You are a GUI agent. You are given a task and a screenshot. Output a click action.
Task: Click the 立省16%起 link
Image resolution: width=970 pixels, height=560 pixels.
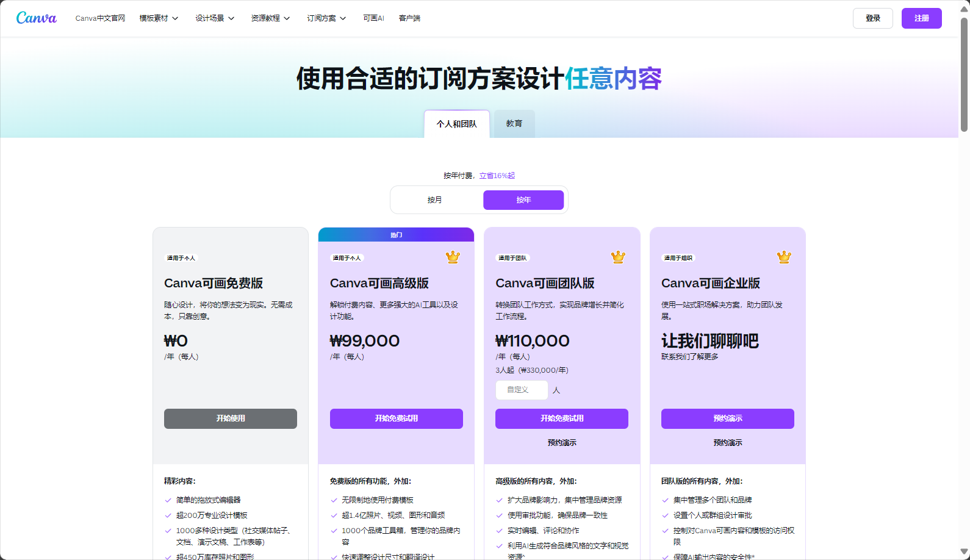[497, 176]
